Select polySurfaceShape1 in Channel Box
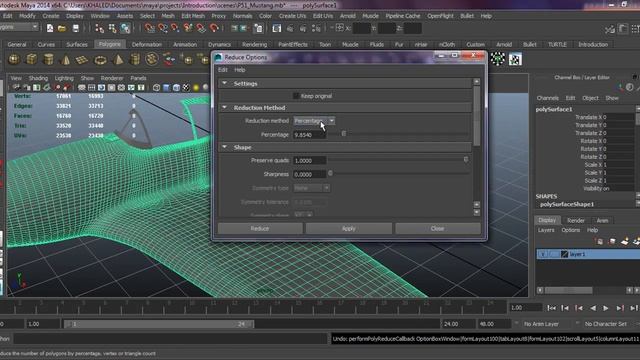This screenshot has height=360, width=640. click(567, 204)
